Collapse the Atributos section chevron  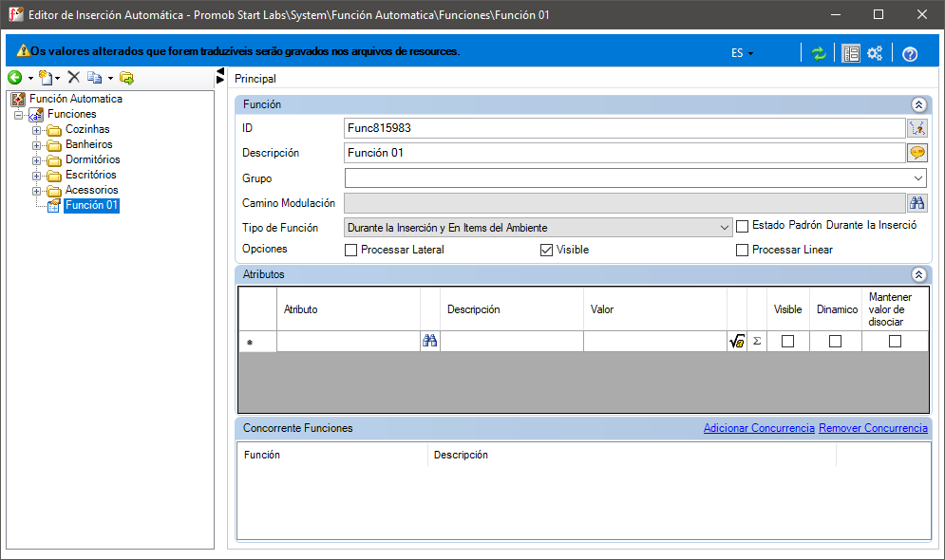[x=918, y=274]
